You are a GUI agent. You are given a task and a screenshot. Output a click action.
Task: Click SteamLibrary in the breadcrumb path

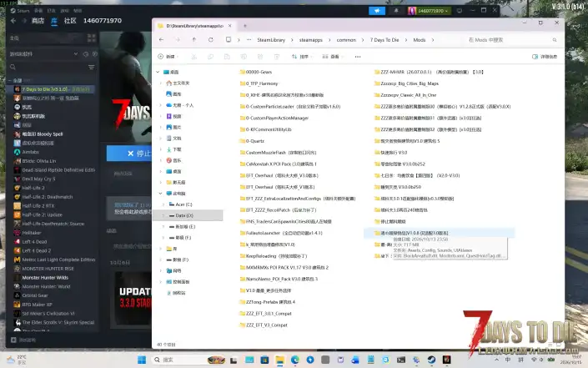point(271,40)
